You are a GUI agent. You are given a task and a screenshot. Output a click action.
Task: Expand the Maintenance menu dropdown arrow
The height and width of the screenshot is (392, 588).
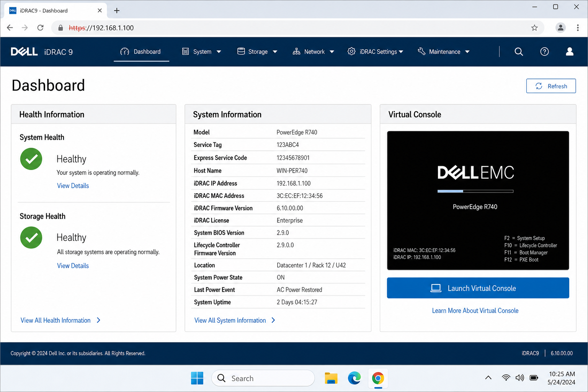coord(467,52)
